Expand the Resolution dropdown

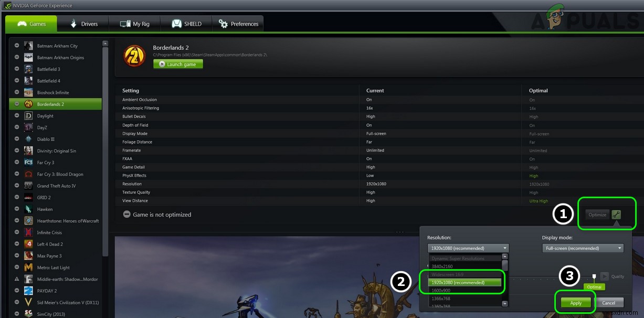click(x=468, y=248)
